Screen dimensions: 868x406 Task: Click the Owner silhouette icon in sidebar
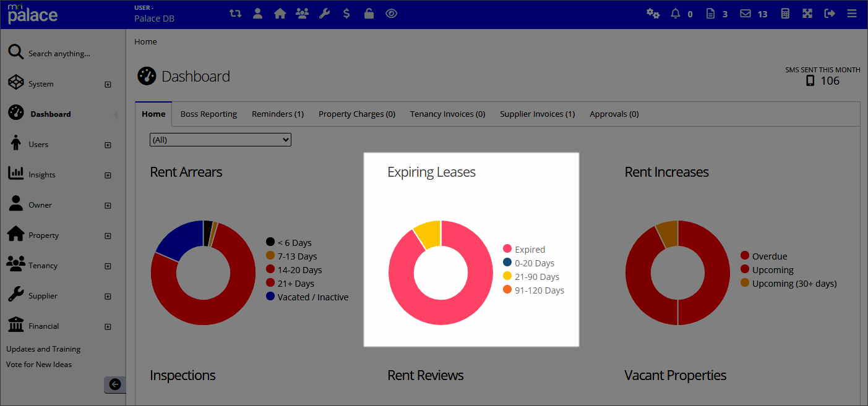[15, 204]
